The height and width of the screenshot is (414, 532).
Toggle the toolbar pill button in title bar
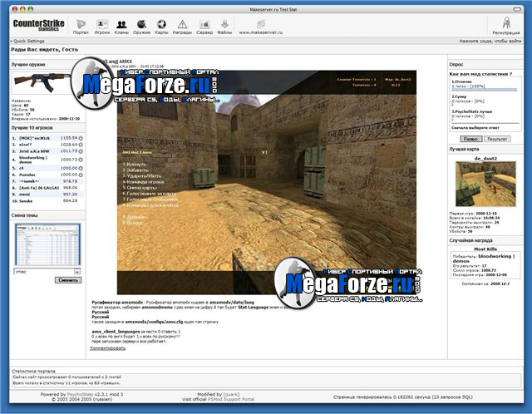pos(517,9)
